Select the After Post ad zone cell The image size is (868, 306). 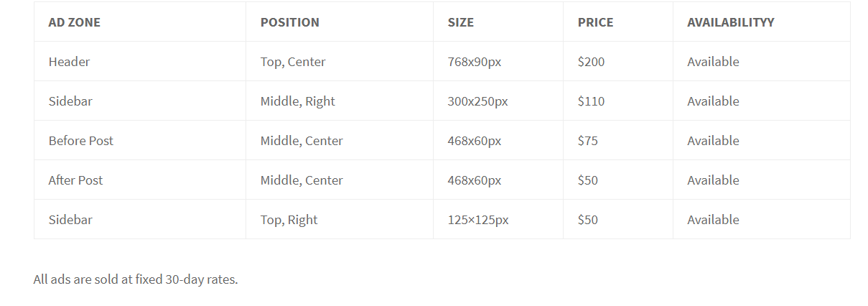pos(140,180)
